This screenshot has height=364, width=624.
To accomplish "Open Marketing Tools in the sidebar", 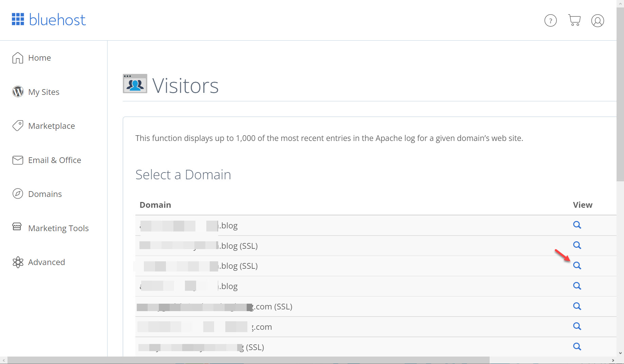I will [x=50, y=228].
